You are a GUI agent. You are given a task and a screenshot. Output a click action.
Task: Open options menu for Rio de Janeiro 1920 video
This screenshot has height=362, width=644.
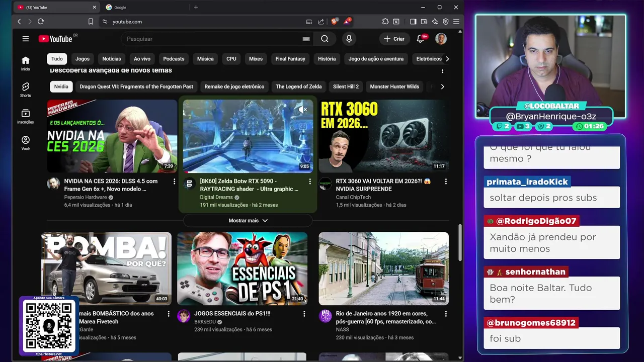point(446,314)
